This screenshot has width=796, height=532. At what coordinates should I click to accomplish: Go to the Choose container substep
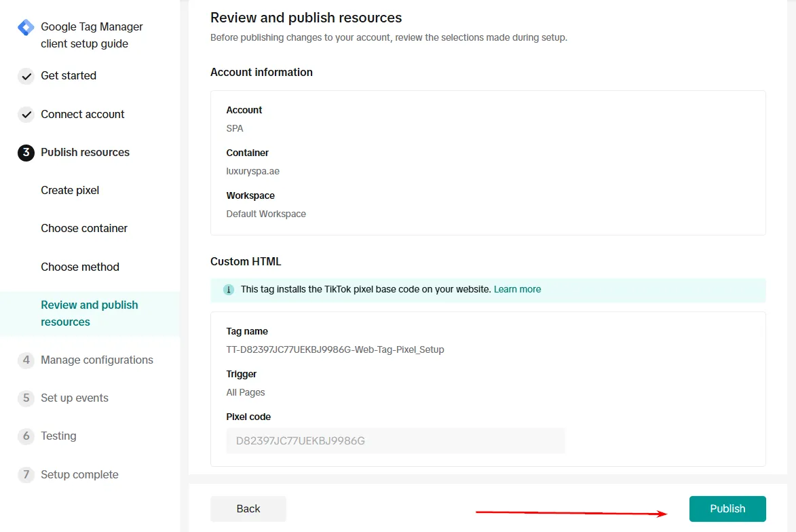(84, 229)
